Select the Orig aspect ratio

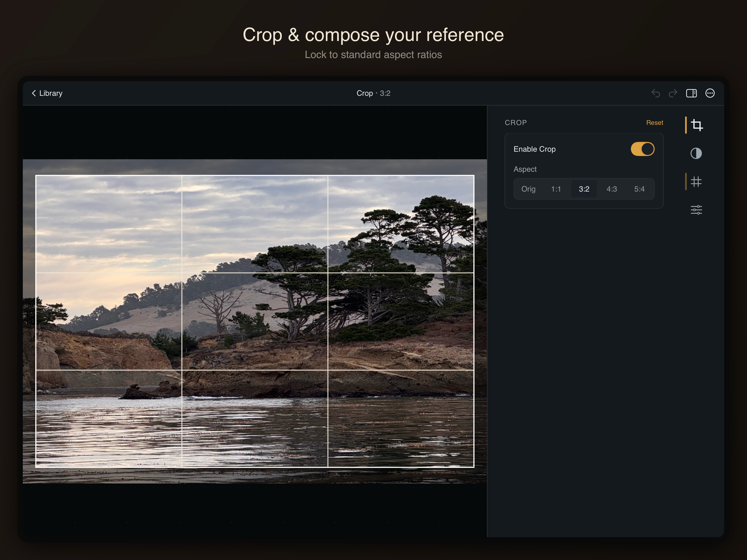click(528, 189)
